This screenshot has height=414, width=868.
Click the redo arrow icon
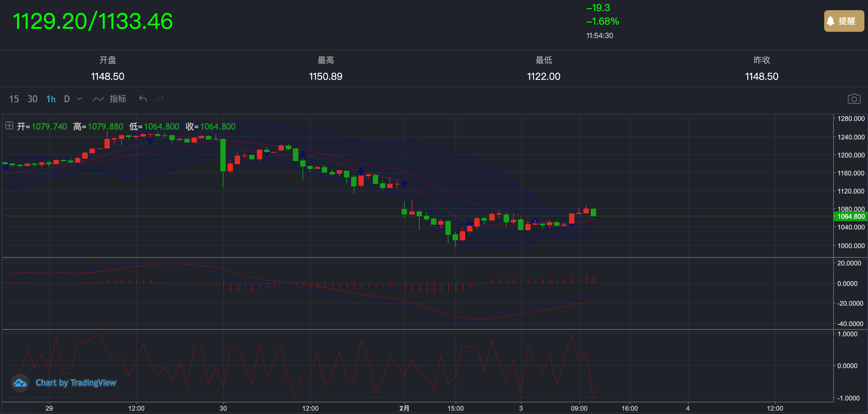pos(160,99)
